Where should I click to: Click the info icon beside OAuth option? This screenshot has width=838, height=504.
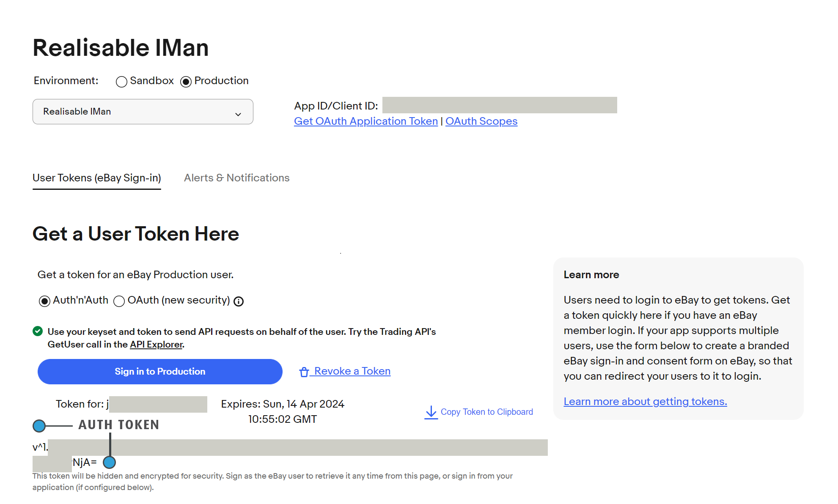click(x=239, y=301)
